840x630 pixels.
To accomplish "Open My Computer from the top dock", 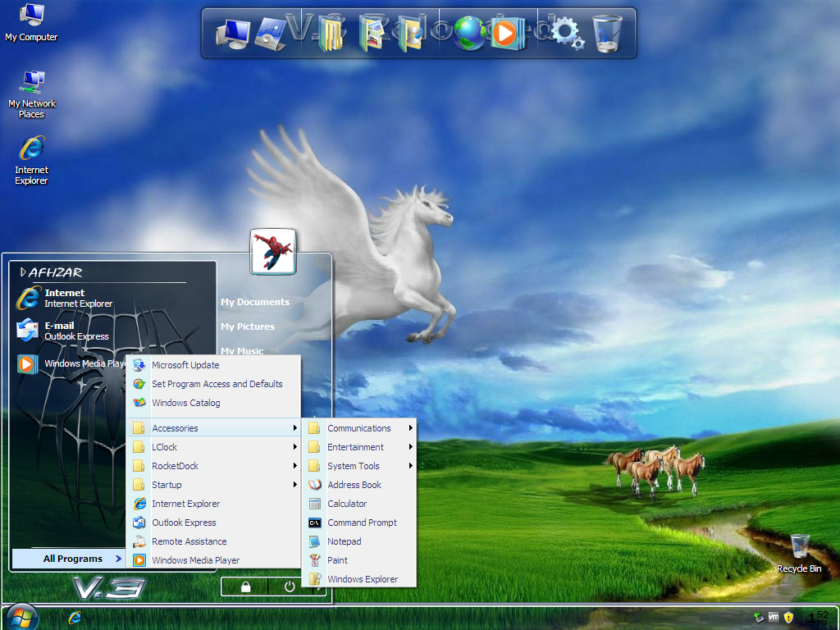I will click(x=233, y=33).
